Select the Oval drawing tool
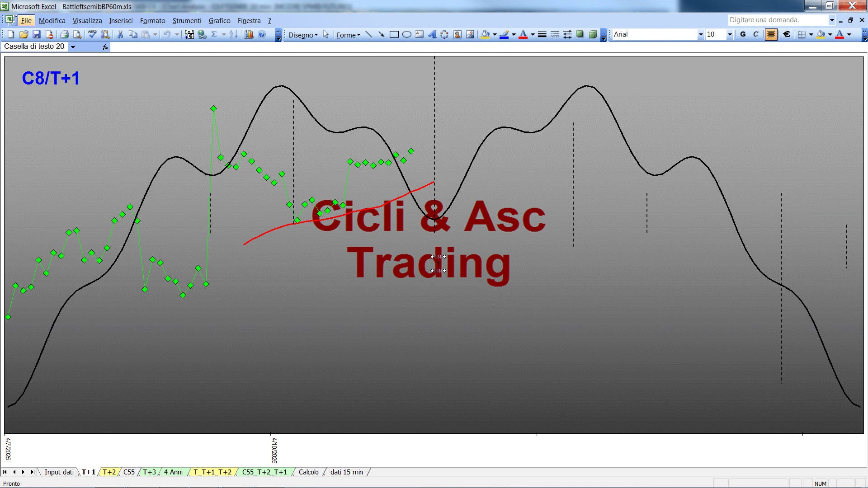The height and width of the screenshot is (488, 868). pos(406,34)
